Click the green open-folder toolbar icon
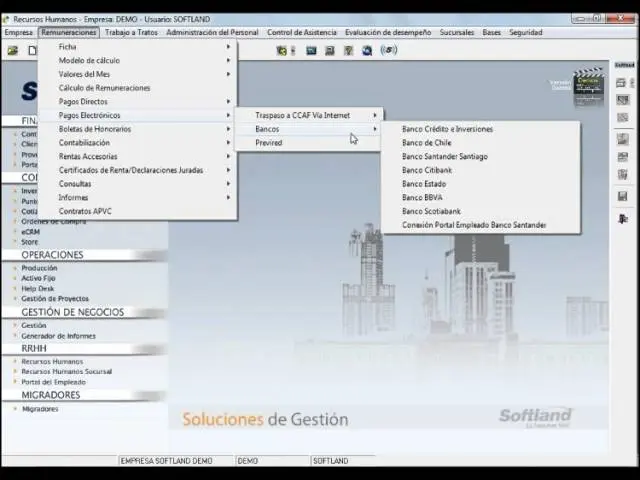This screenshot has width=640, height=480. pos(13,51)
